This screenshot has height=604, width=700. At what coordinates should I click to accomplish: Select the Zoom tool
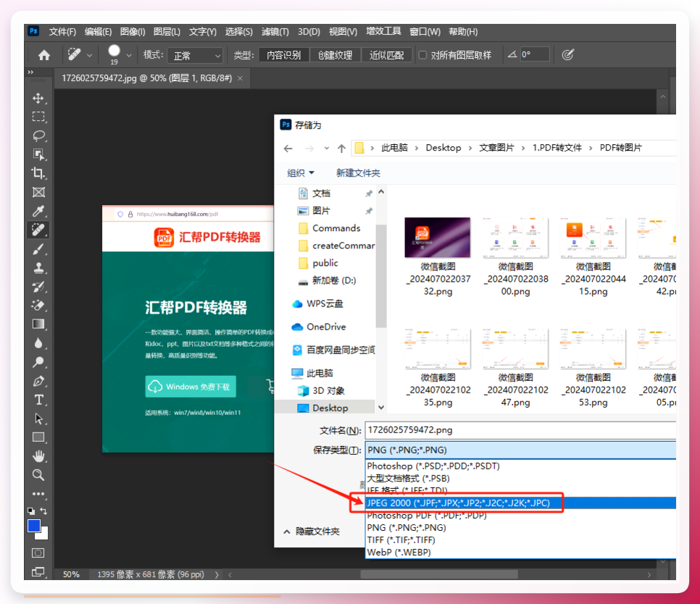pos(38,475)
